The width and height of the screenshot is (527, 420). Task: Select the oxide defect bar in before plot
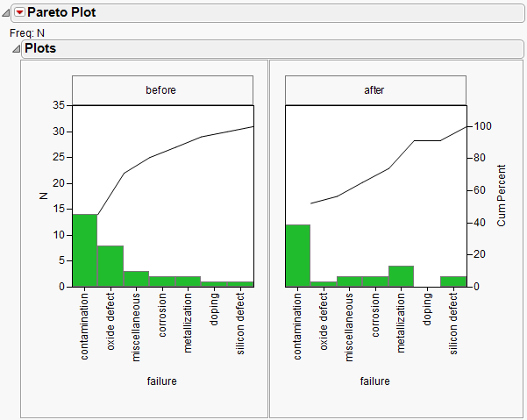tap(110, 266)
